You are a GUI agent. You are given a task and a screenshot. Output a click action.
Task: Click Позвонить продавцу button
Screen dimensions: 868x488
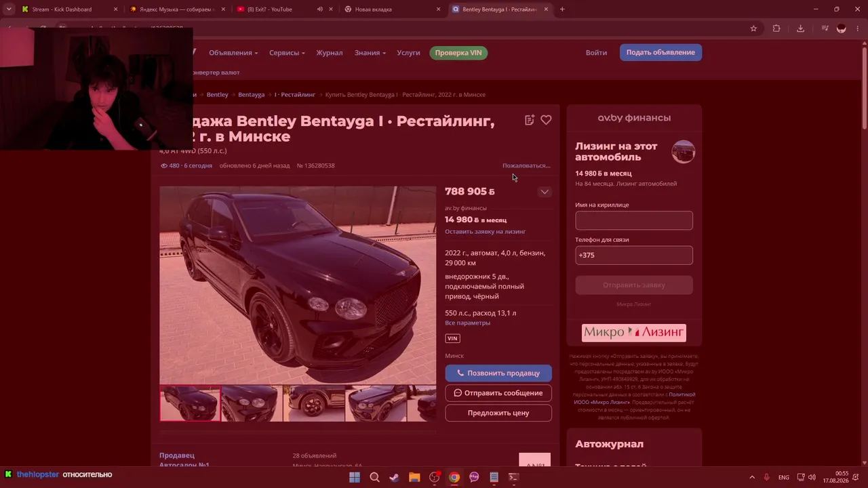(498, 373)
